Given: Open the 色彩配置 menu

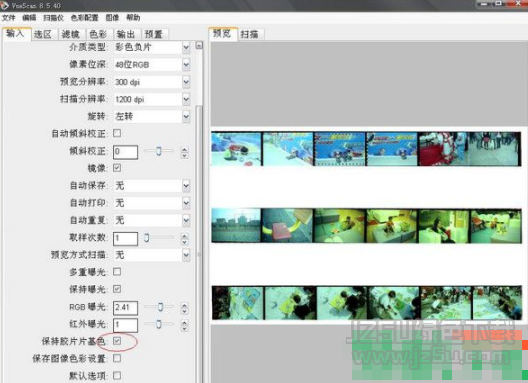Looking at the screenshot, I should coord(84,18).
